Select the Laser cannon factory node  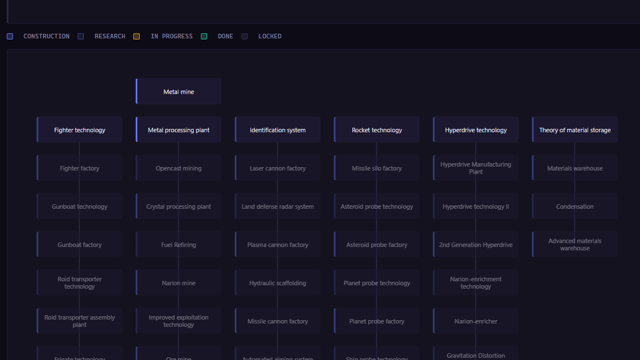pyautogui.click(x=278, y=168)
